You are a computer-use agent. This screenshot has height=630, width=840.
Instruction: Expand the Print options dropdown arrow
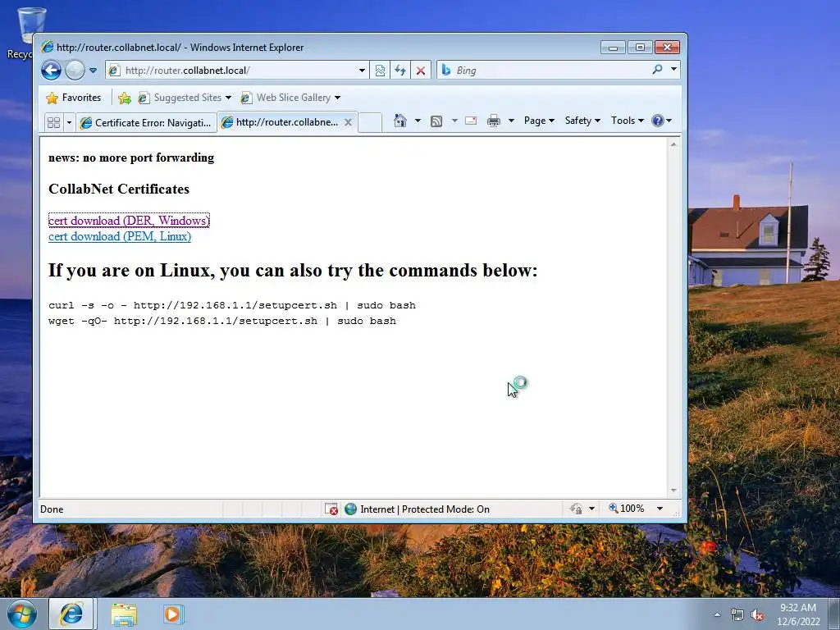click(x=511, y=121)
